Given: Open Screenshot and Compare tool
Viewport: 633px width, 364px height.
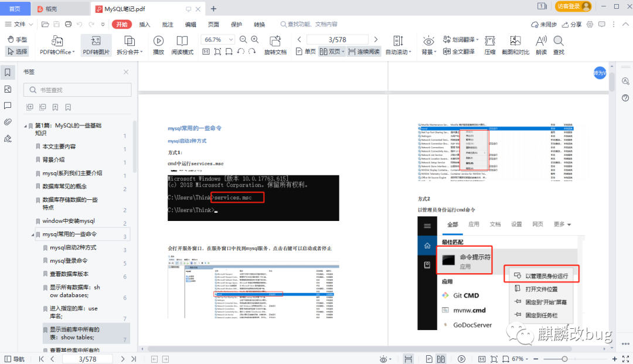Looking at the screenshot, I should [x=515, y=45].
